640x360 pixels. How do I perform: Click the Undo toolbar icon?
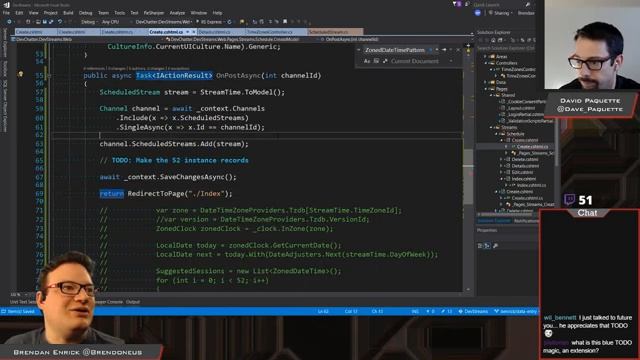click(60, 22)
